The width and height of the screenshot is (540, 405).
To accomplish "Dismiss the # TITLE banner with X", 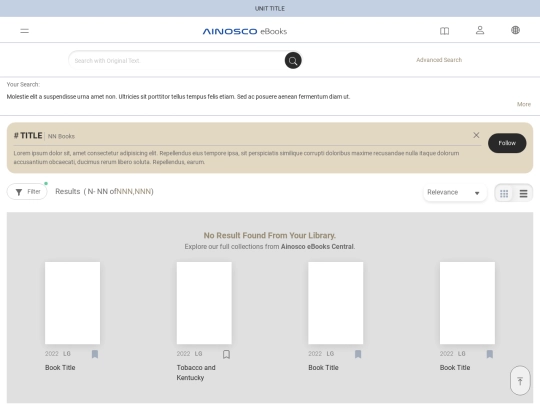I will tap(476, 135).
